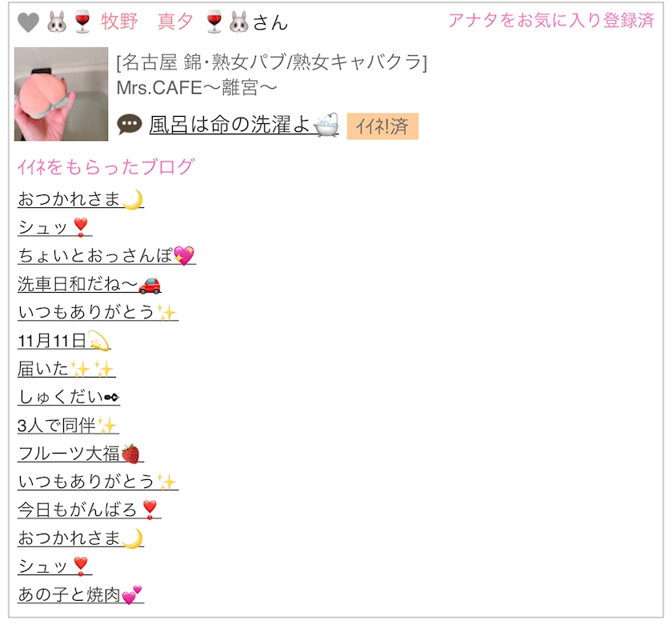Image resolution: width=672 pixels, height=624 pixels.
Task: Open 今日もがんばろ blog link
Action: pyautogui.click(x=89, y=510)
